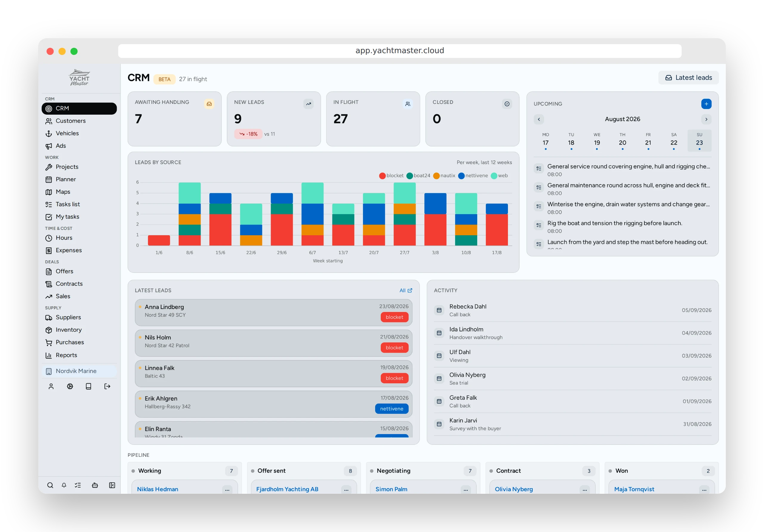Click the New Leads trend icon
The height and width of the screenshot is (532, 764).
[x=309, y=104]
